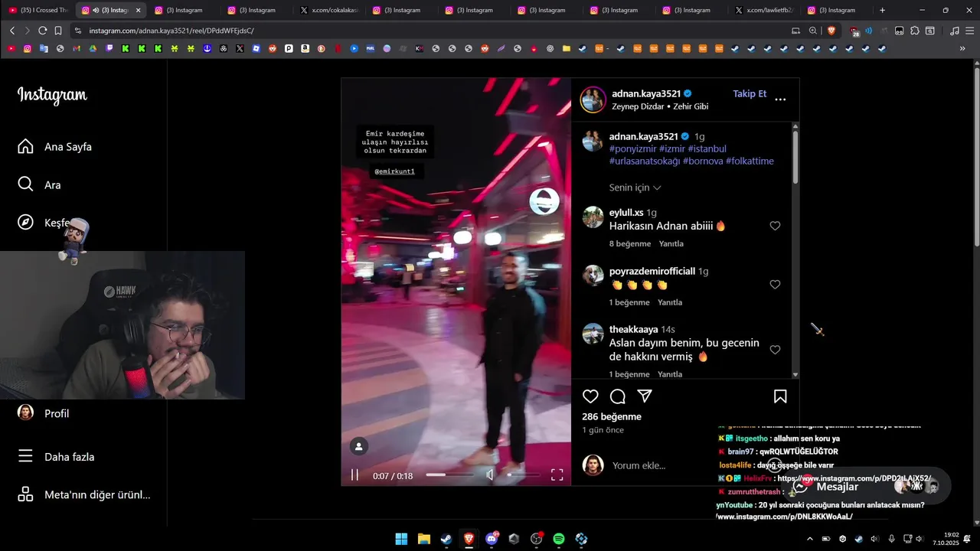Switch to x.com/lawlietfb tab
The image size is (980, 551).
[763, 10]
